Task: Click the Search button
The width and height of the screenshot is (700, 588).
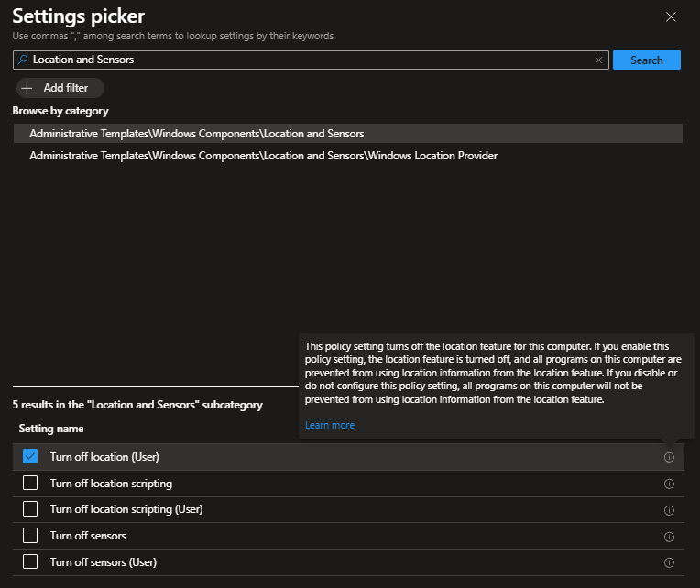Action: coord(647,60)
